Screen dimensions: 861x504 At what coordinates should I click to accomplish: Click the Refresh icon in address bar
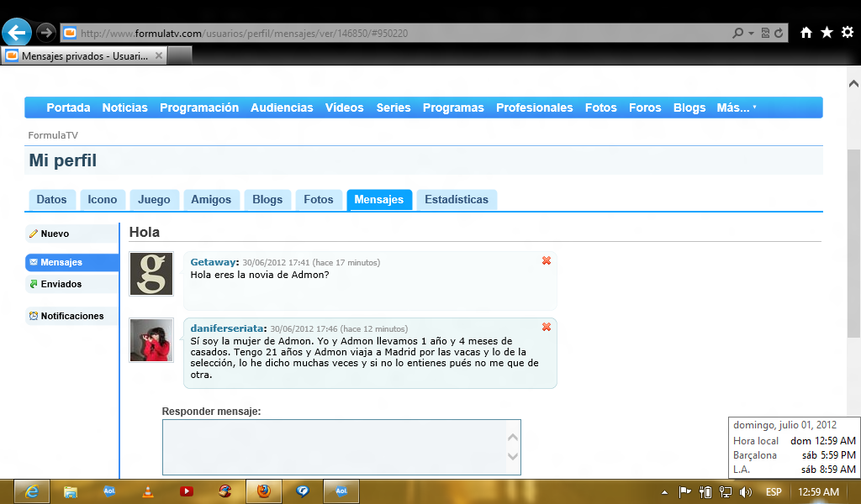779,34
